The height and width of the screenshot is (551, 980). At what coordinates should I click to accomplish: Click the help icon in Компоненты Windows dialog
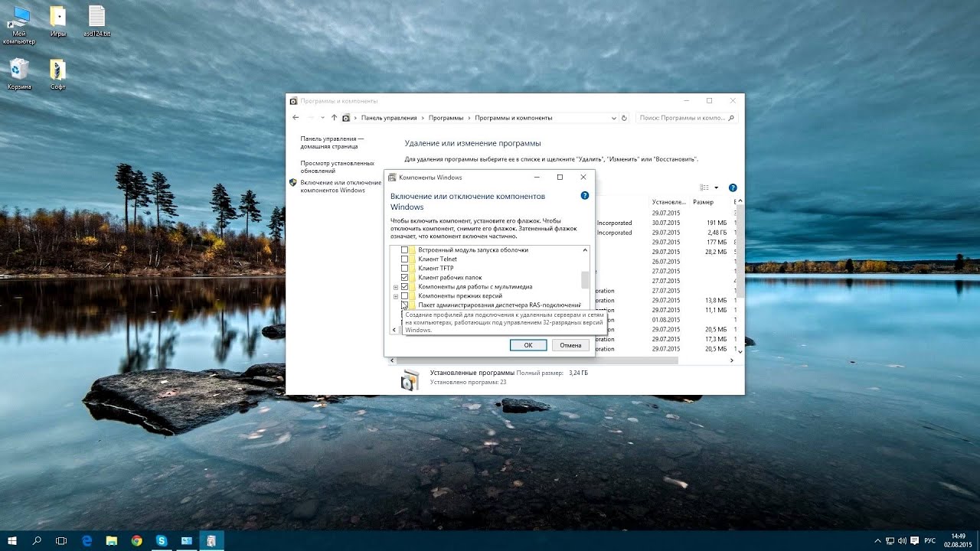pyautogui.click(x=585, y=196)
